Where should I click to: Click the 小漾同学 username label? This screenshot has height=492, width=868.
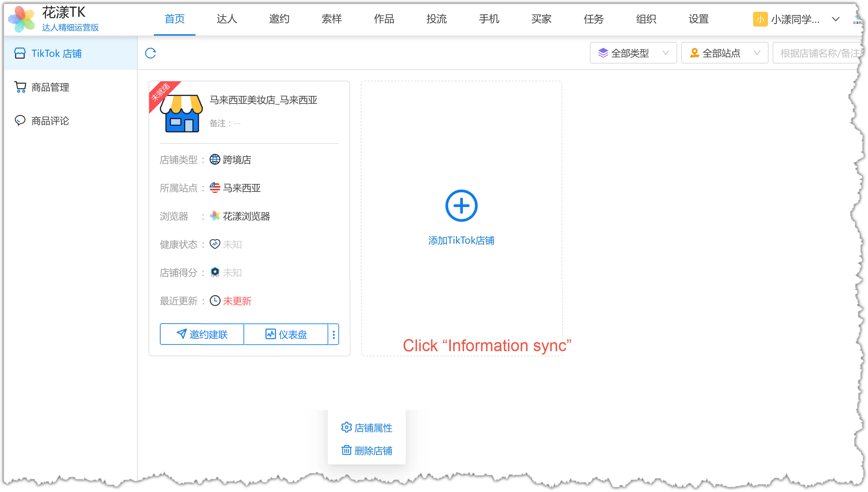tap(795, 19)
